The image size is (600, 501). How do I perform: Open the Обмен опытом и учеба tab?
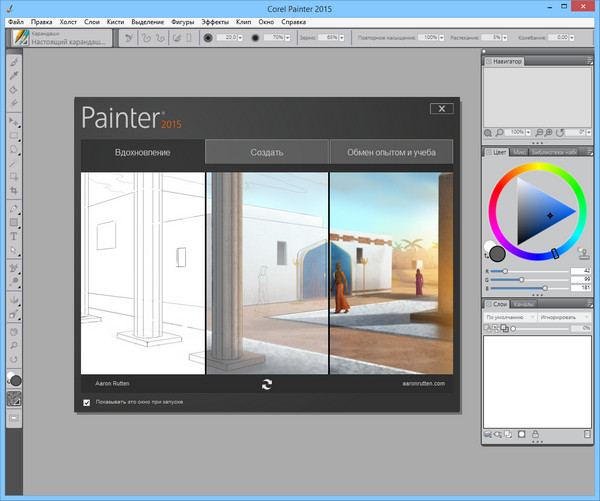391,152
